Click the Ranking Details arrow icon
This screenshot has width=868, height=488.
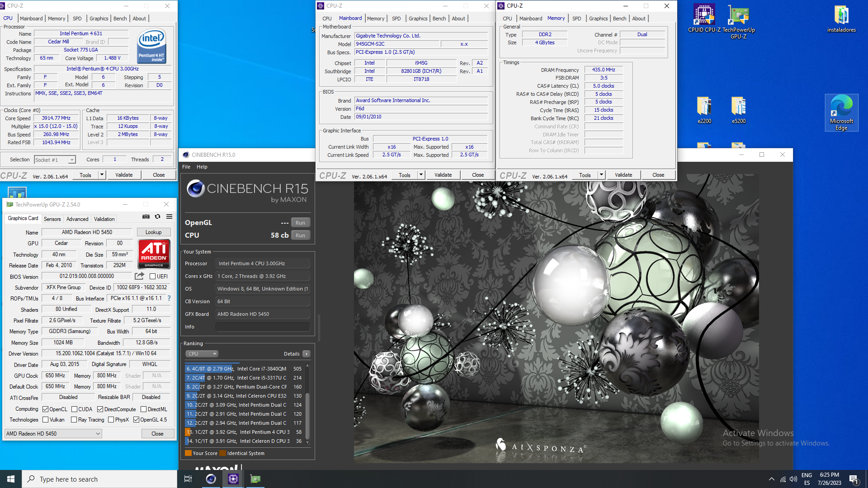307,354
